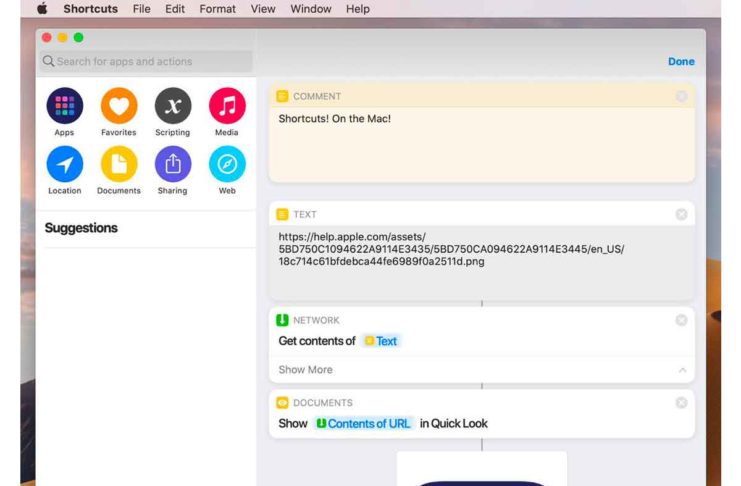The height and width of the screenshot is (486, 741).
Task: Open the Edit menu
Action: click(175, 9)
